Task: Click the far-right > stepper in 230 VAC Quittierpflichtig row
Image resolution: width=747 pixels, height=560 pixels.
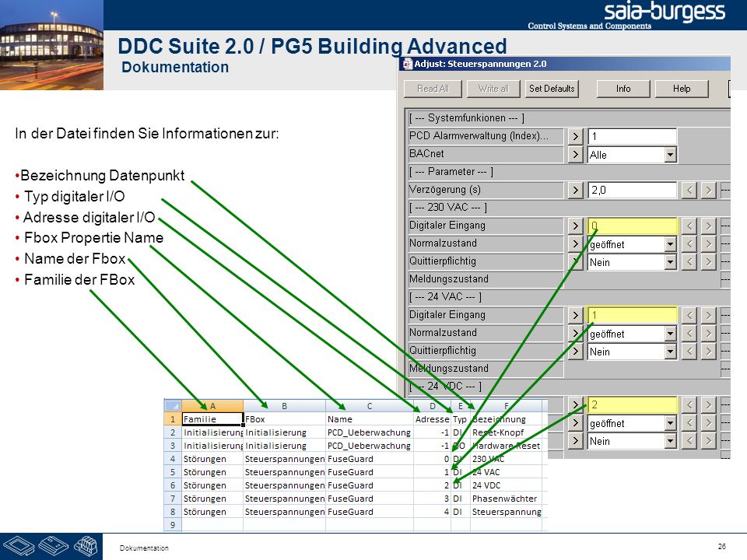Action: pos(708,262)
